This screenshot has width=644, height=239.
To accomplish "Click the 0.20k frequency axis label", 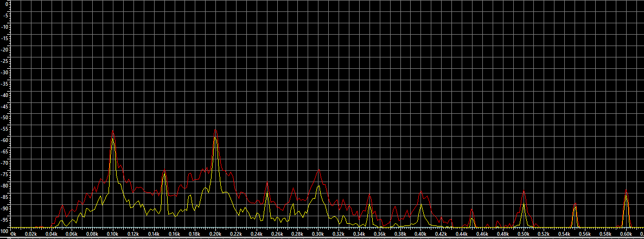I will (x=216, y=234).
